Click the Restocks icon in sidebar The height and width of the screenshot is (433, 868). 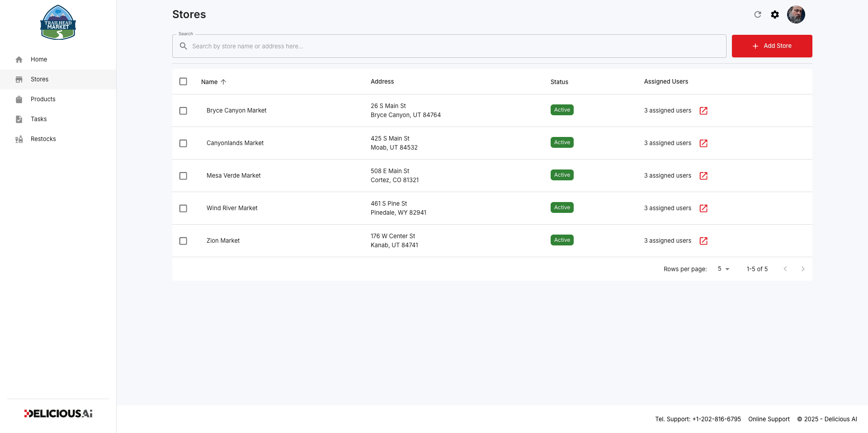(19, 139)
